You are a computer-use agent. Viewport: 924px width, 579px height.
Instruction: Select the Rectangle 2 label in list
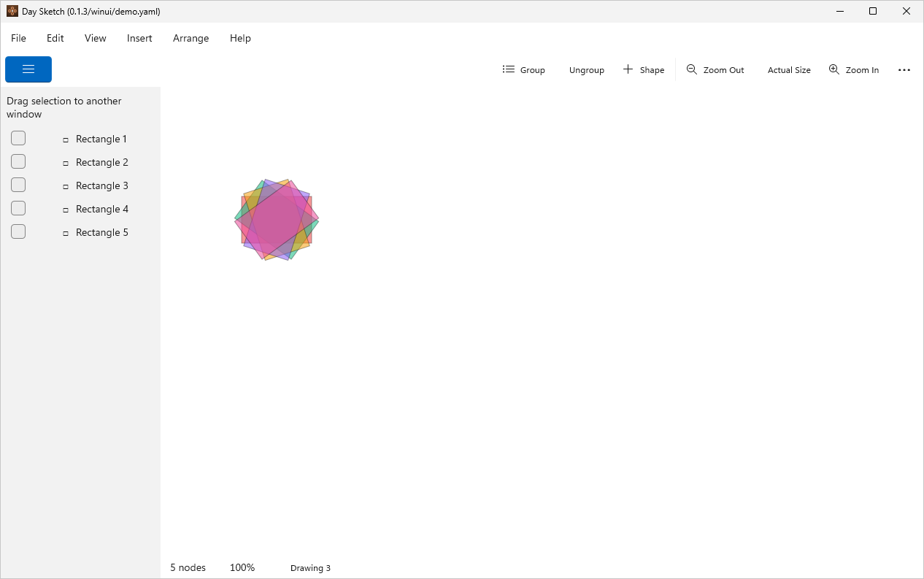pos(102,162)
